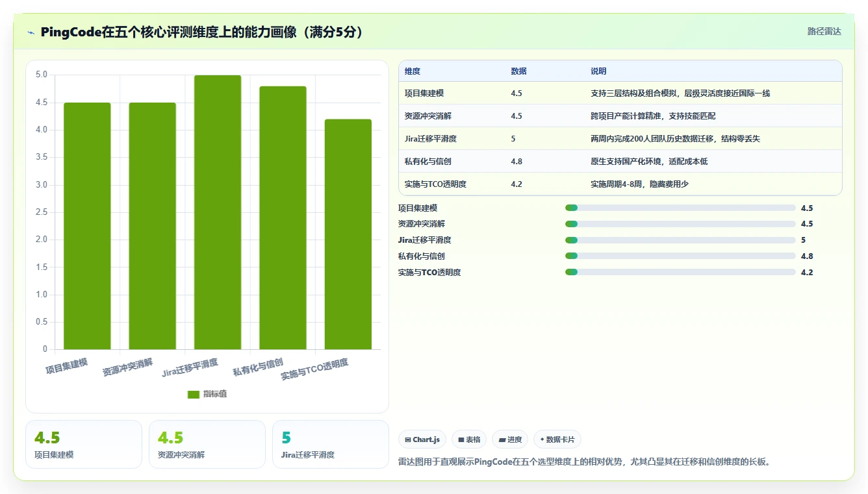Click the progress value 4.8 beside 私有化与信创
Image resolution: width=868 pixels, height=494 pixels.
point(807,256)
